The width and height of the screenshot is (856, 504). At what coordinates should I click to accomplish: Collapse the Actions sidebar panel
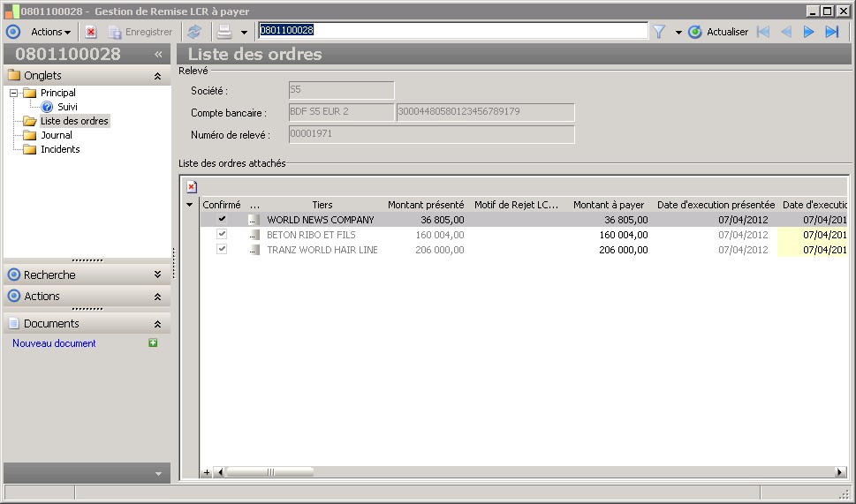tap(158, 297)
